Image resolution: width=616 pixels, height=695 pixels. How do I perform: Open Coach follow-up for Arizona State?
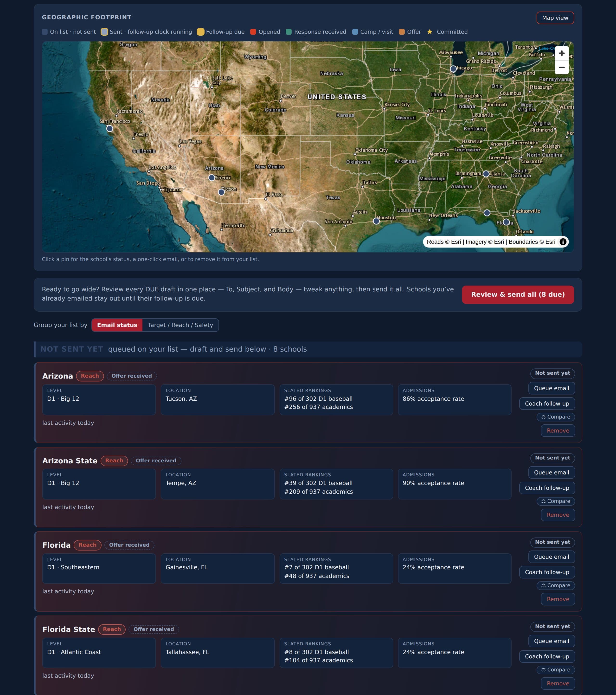(x=547, y=488)
